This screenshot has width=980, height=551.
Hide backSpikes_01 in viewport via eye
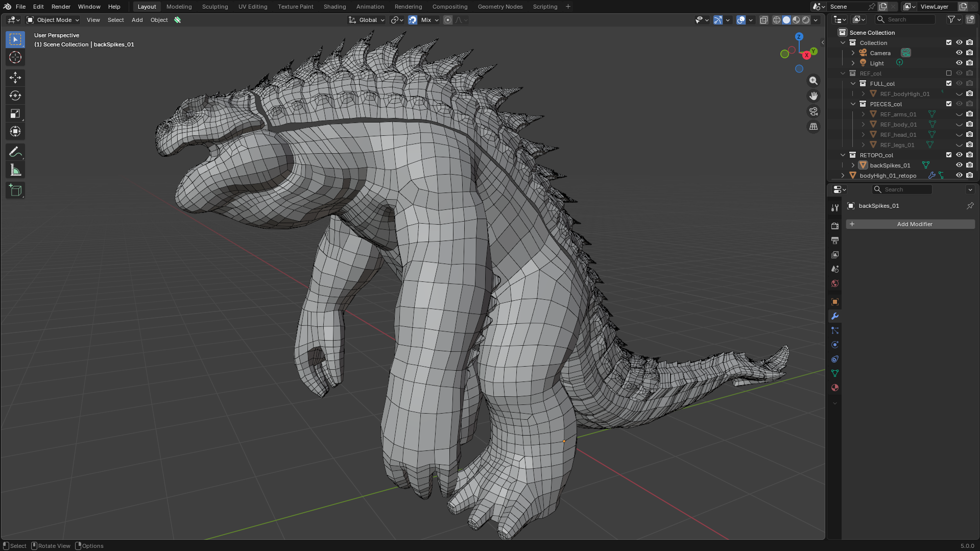click(959, 165)
